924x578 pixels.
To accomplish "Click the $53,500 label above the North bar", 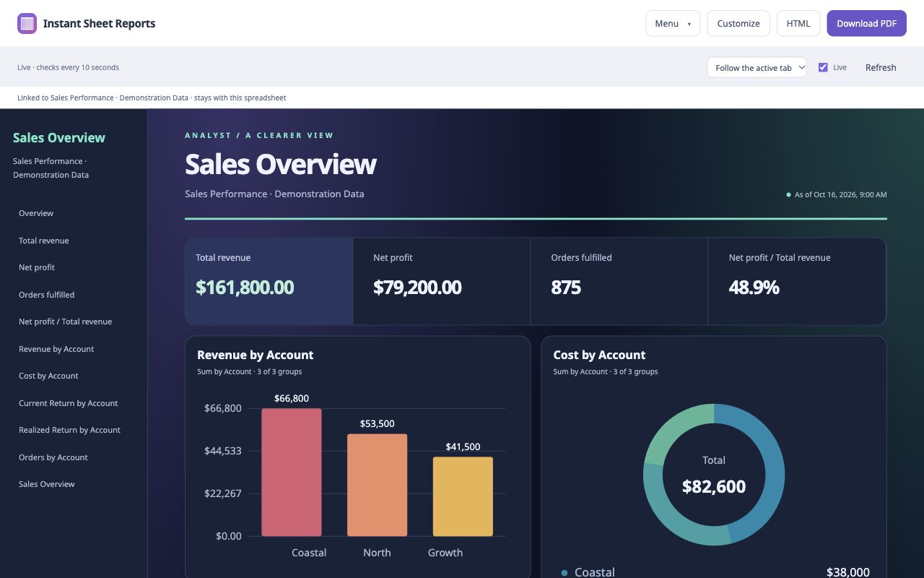I will pyautogui.click(x=377, y=423).
